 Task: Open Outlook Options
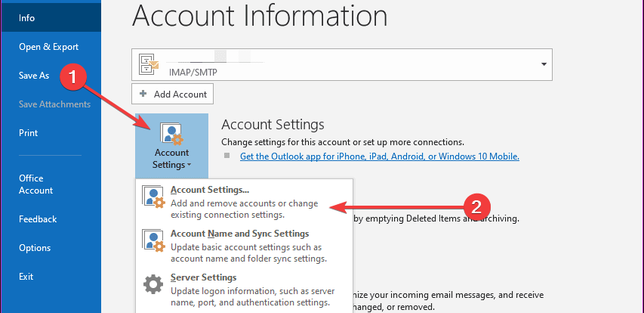pyautogui.click(x=35, y=248)
